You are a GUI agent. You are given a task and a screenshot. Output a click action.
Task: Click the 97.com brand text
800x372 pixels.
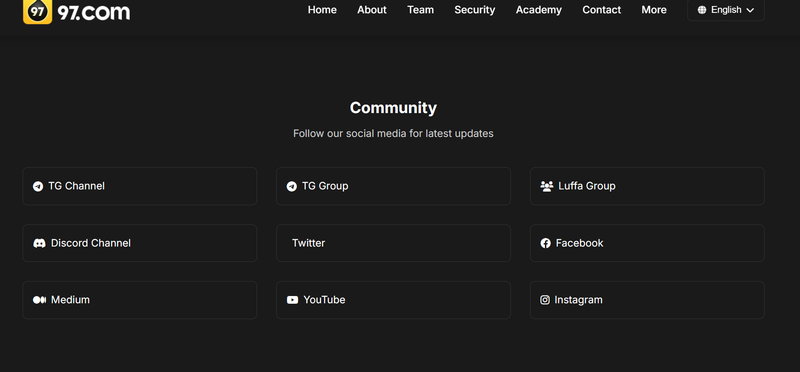click(94, 12)
